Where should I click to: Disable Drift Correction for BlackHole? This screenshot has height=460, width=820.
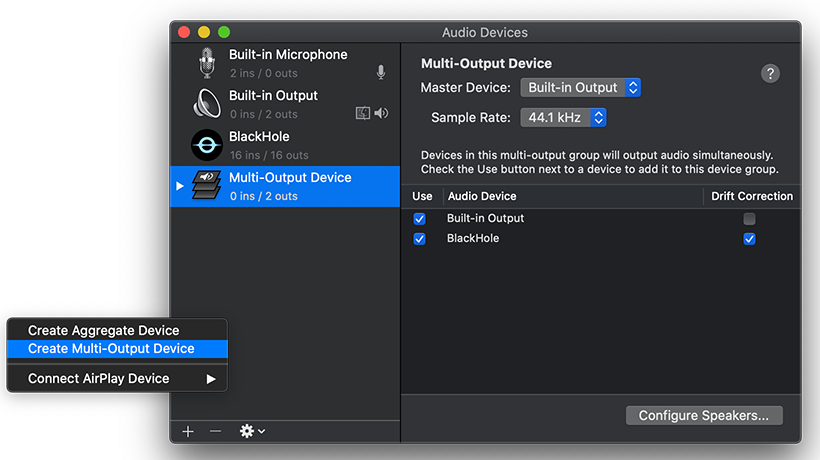pos(749,239)
